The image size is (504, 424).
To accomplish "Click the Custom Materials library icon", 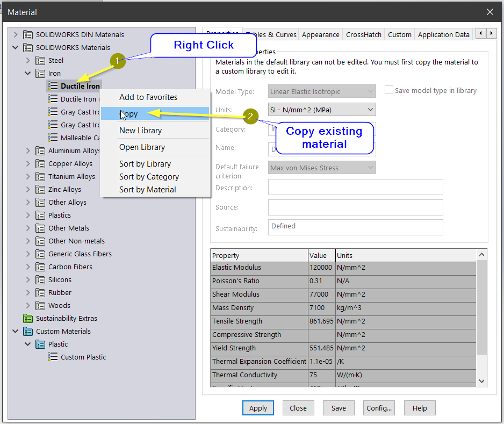I will [x=28, y=331].
